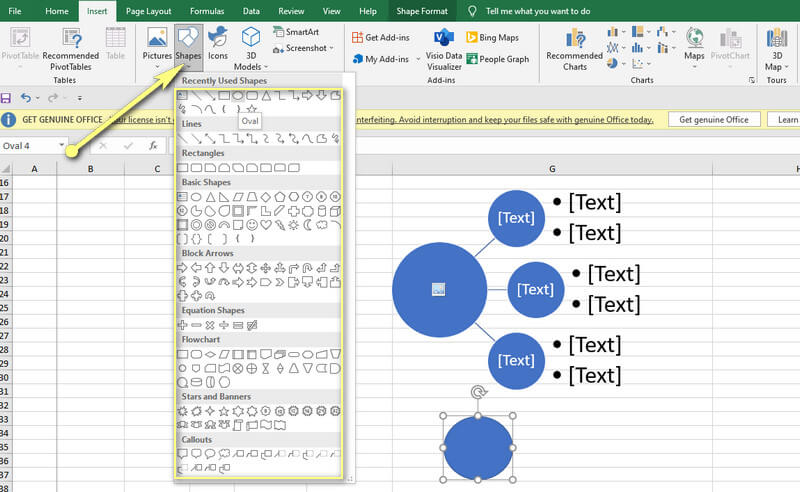The width and height of the screenshot is (800, 492).
Task: Choose the Right block arrow
Action: pos(182,267)
